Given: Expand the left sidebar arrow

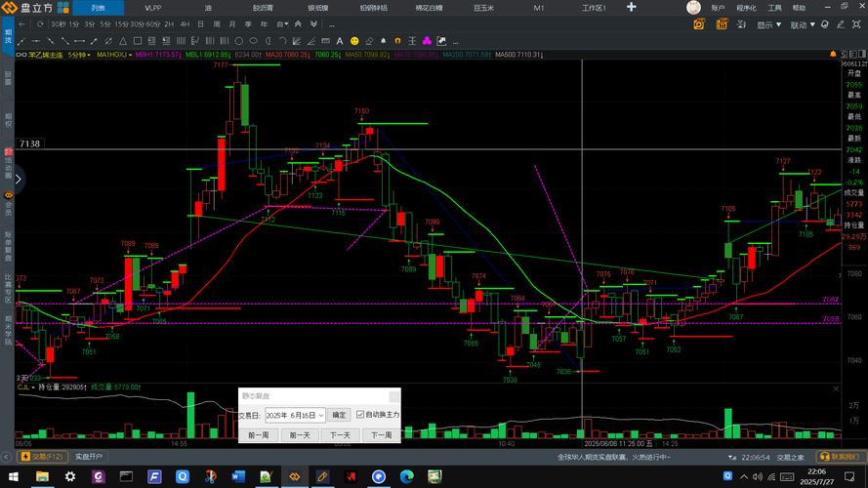Looking at the screenshot, I should 19,180.
